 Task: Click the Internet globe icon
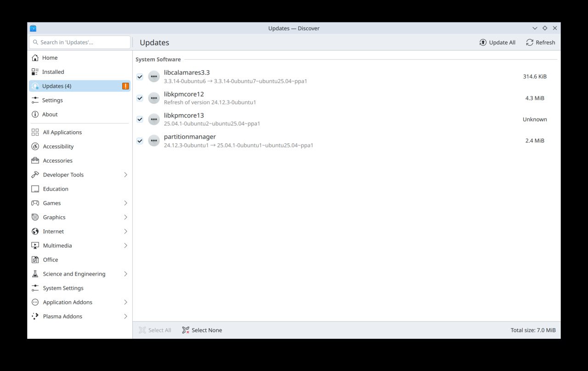tap(35, 231)
